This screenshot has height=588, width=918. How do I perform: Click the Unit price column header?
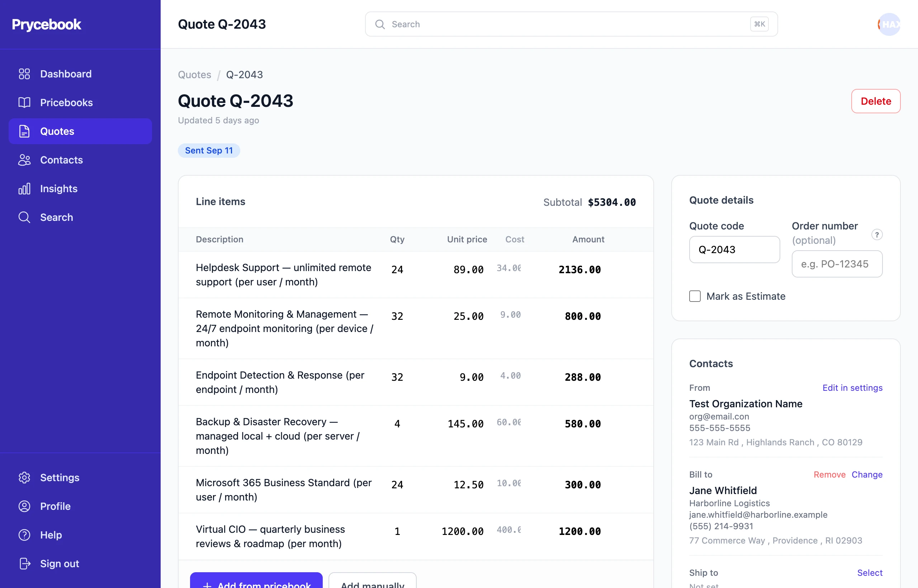467,240
